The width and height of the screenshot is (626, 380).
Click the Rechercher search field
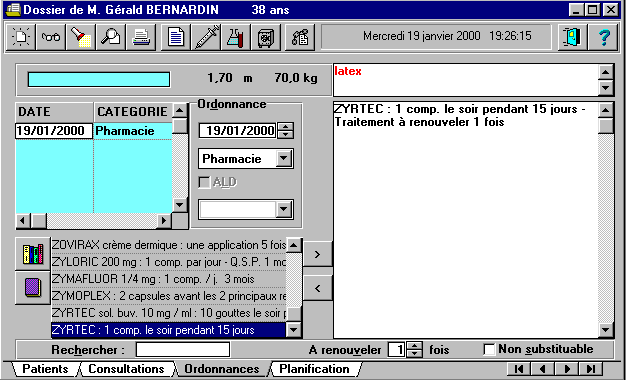183,350
